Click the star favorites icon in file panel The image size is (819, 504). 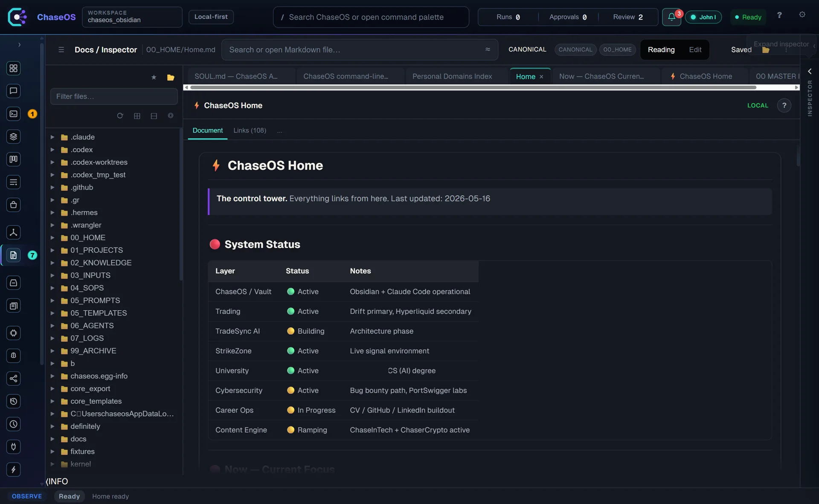154,77
